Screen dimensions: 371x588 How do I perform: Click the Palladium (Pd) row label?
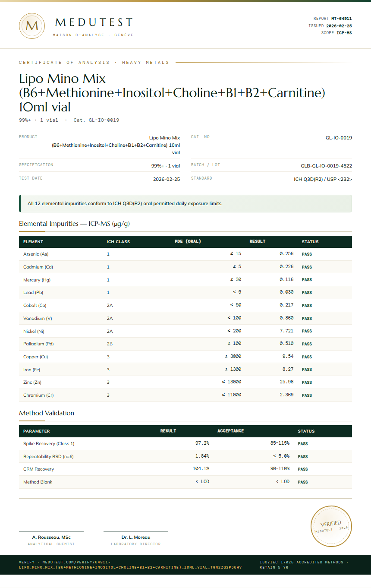(38, 344)
